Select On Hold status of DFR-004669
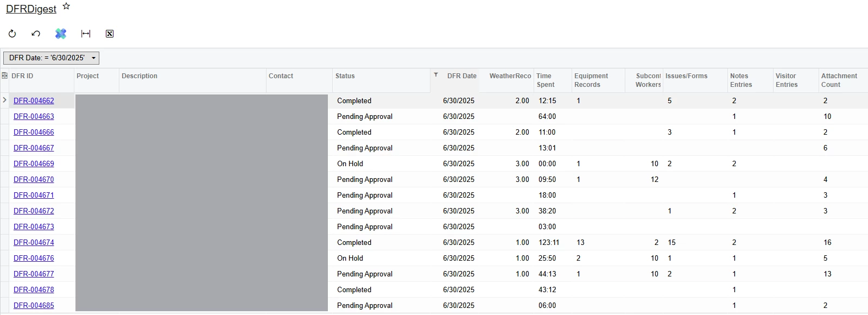The image size is (868, 315). coord(350,163)
